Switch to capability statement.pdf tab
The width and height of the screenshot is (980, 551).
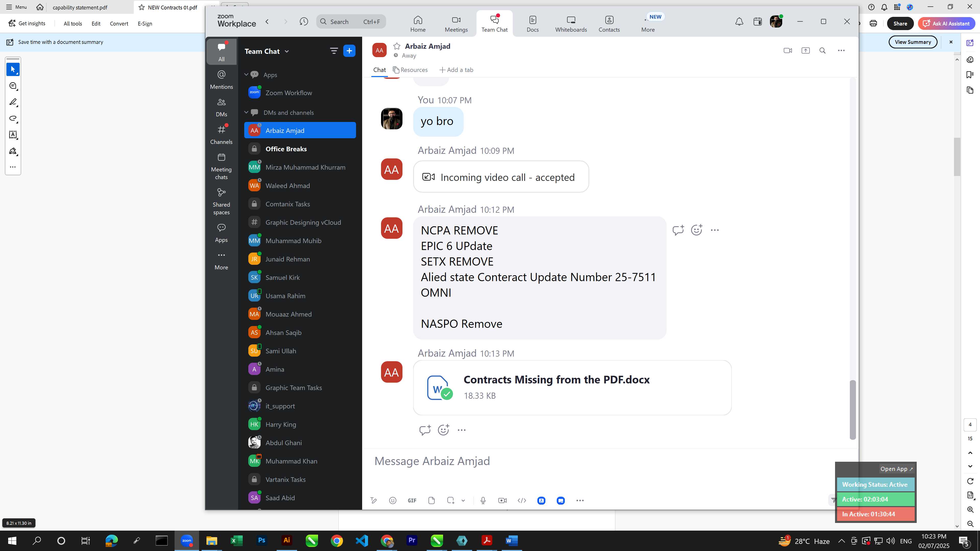pos(80,7)
